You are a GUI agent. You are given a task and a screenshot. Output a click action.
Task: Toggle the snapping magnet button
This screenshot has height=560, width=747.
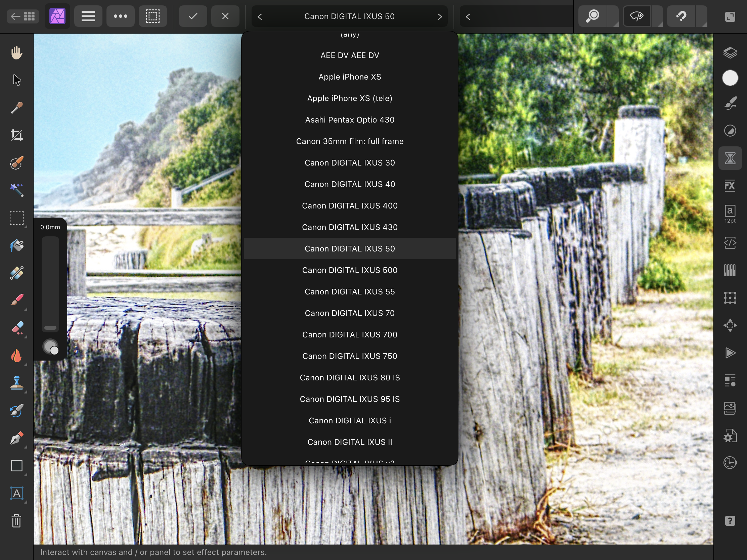tap(681, 16)
